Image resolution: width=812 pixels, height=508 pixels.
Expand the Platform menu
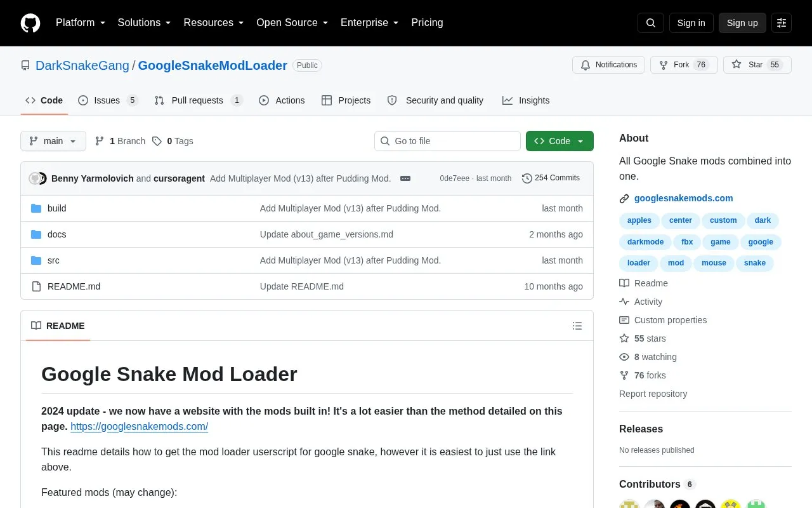[x=80, y=23]
